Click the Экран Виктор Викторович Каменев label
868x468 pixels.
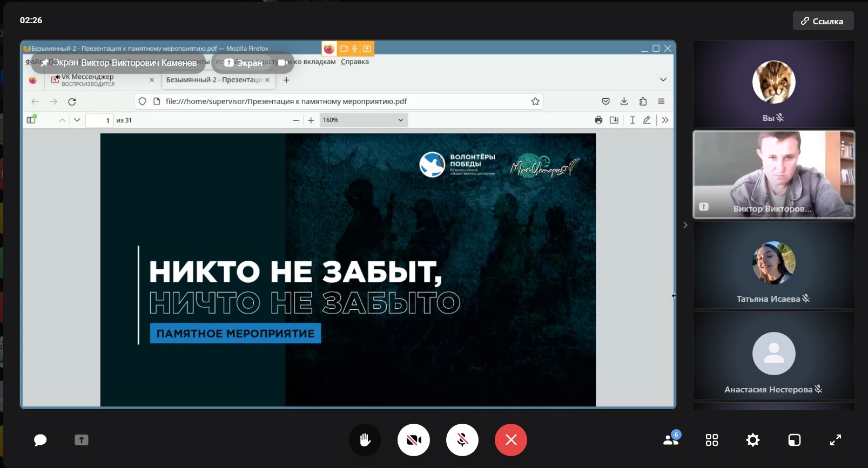pos(119,63)
